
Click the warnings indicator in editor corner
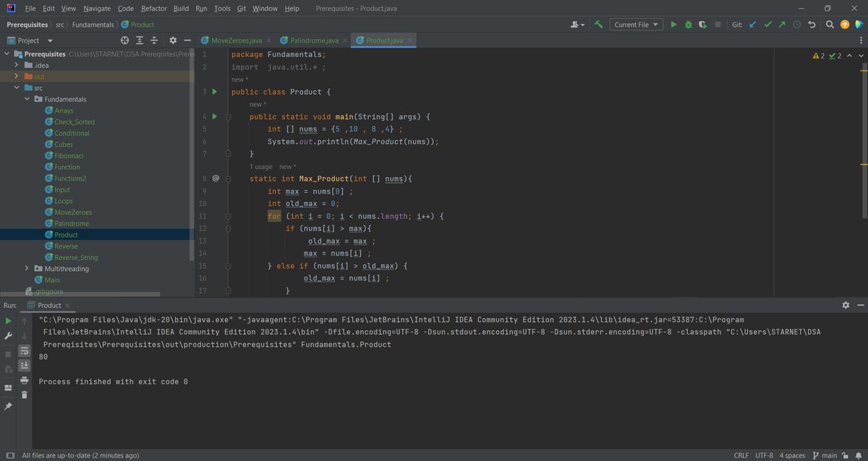pyautogui.click(x=818, y=56)
